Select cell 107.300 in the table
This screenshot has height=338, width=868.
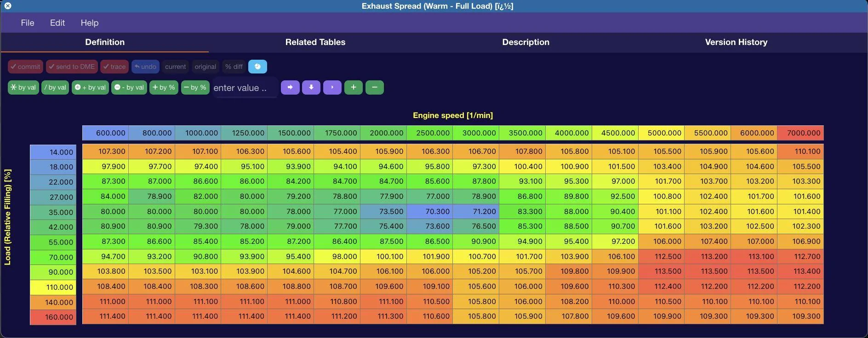(106, 151)
